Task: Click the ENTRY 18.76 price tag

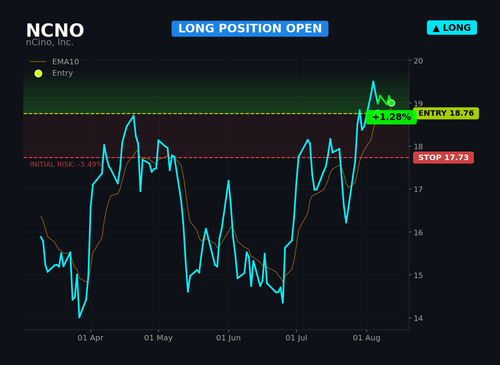Action: pos(446,113)
